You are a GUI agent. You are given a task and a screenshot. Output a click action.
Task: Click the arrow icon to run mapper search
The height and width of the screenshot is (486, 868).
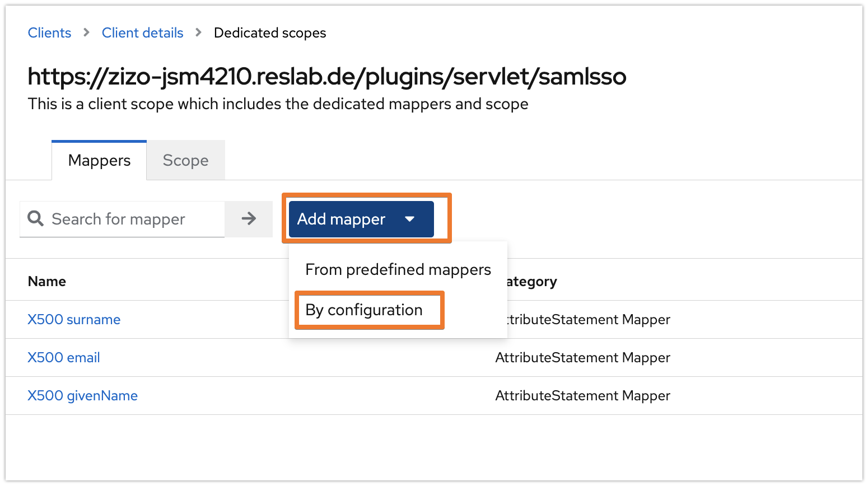(x=249, y=219)
